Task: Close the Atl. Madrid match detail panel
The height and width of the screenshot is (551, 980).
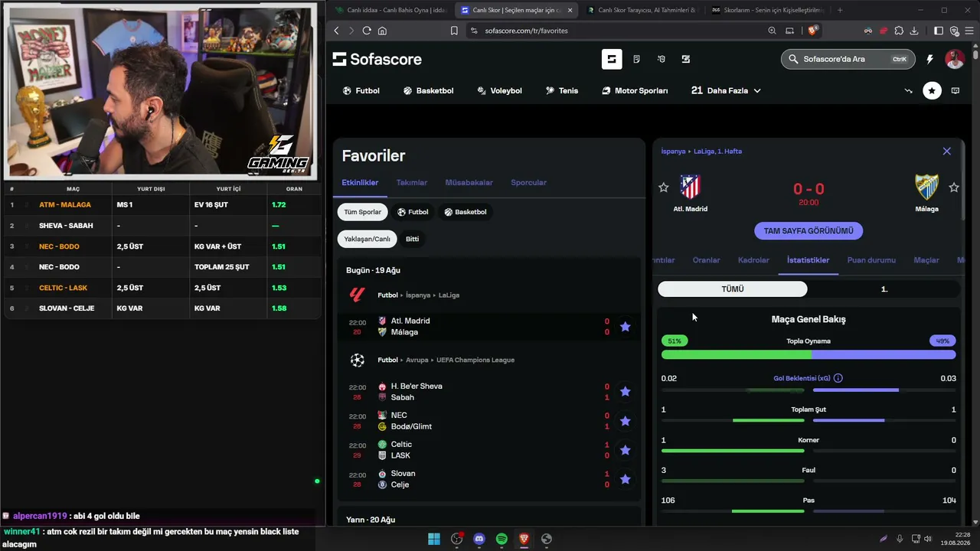Action: 947,152
